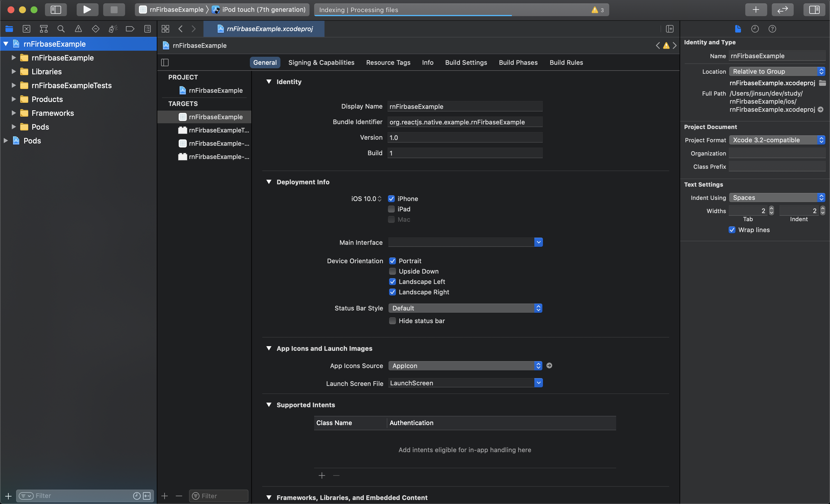Screen dimensions: 830x504
Task: Adjust the Tab width stepper
Action: tap(771, 211)
